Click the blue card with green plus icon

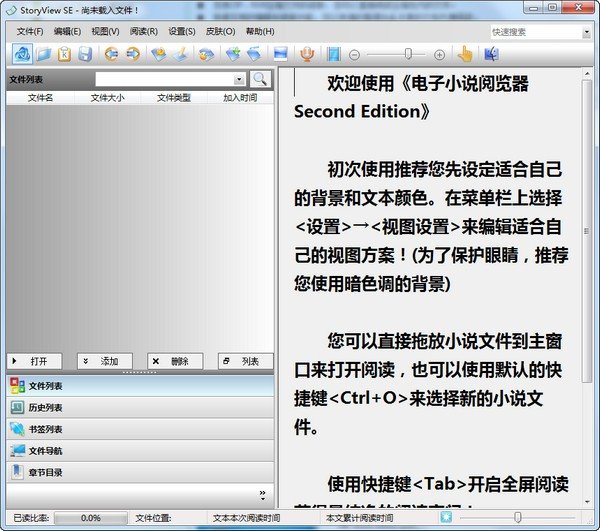coord(233,54)
